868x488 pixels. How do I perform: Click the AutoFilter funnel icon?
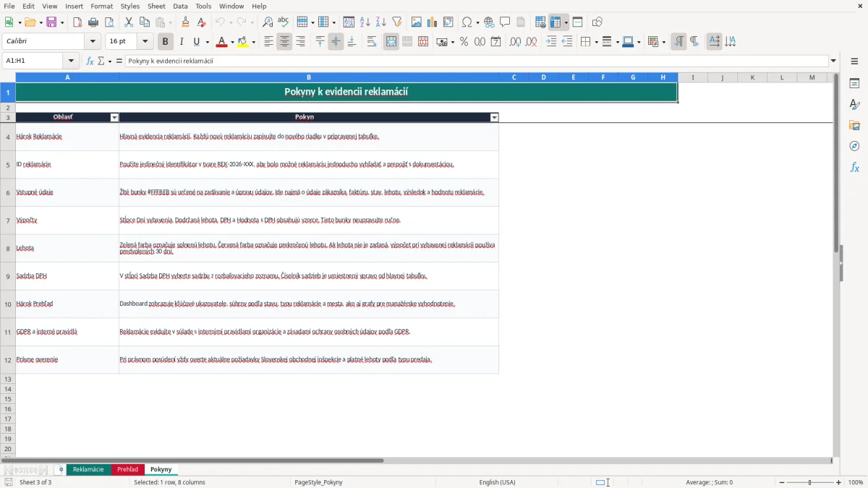tap(396, 22)
